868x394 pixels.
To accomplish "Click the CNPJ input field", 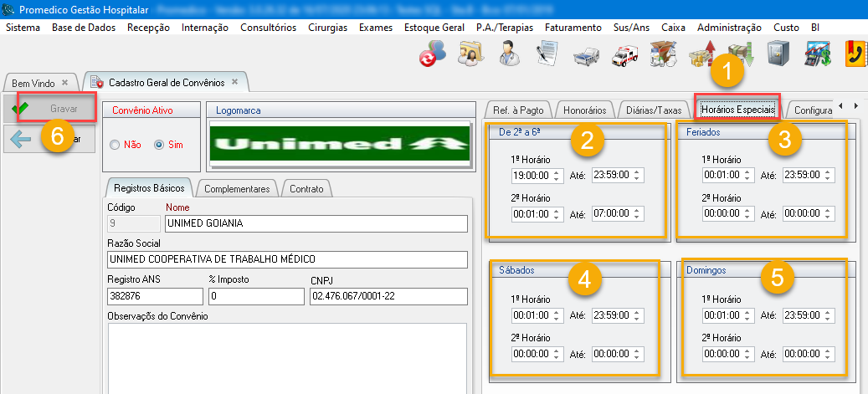I will coord(388,296).
